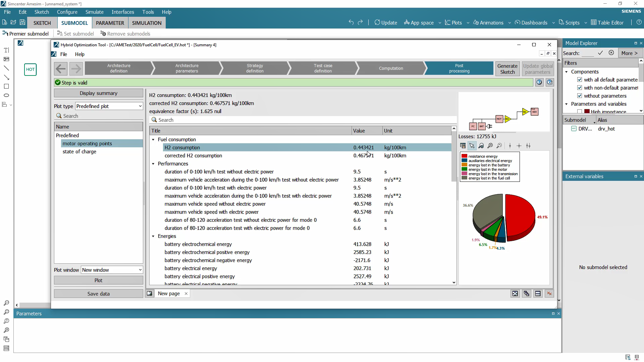Select the cascade windows icon near the New page tab
Viewport: 644px width, 362px height.
tap(527, 293)
